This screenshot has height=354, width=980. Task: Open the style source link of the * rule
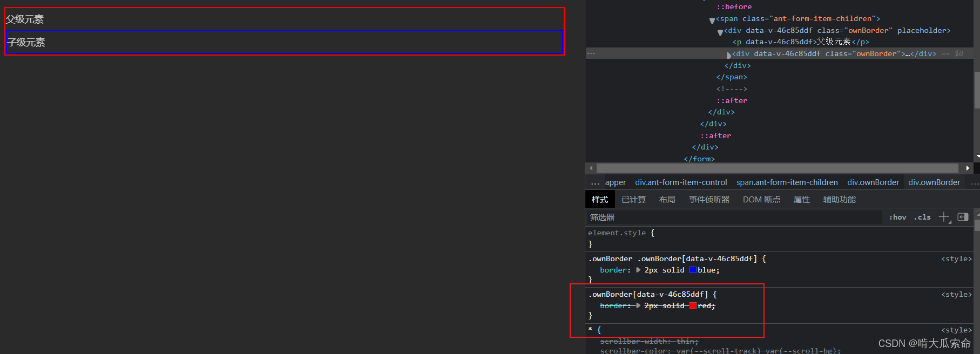point(956,330)
